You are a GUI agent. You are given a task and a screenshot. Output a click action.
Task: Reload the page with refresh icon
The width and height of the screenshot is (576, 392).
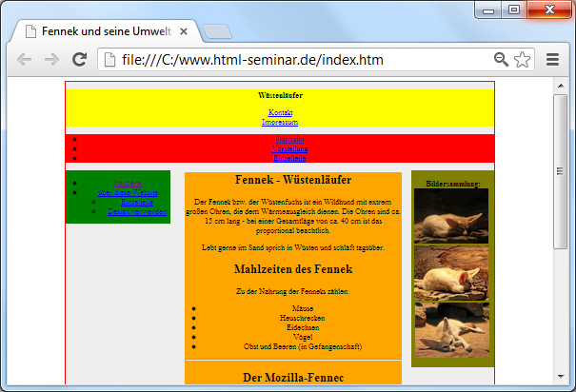point(79,59)
